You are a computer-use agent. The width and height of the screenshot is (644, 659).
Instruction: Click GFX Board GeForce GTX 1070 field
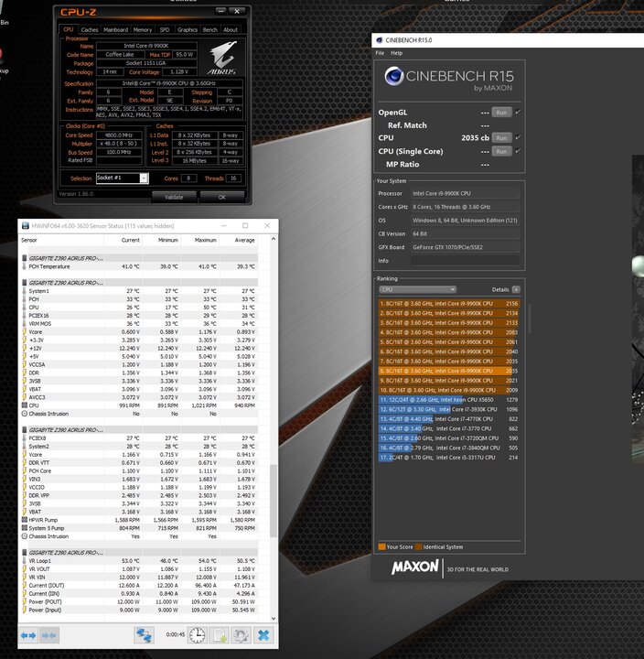tap(466, 247)
